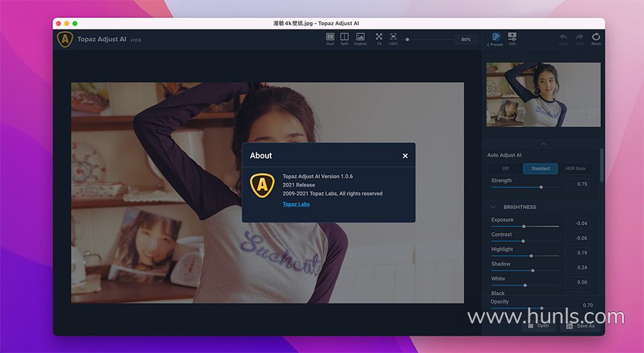Image resolution: width=644 pixels, height=353 pixels.
Task: Click the Black slider label
Action: tap(498, 293)
